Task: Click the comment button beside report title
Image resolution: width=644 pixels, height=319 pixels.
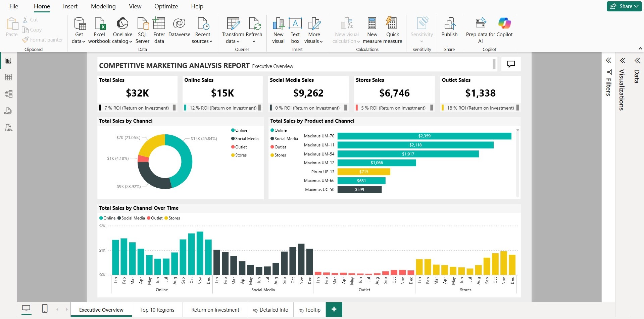Action: [511, 64]
